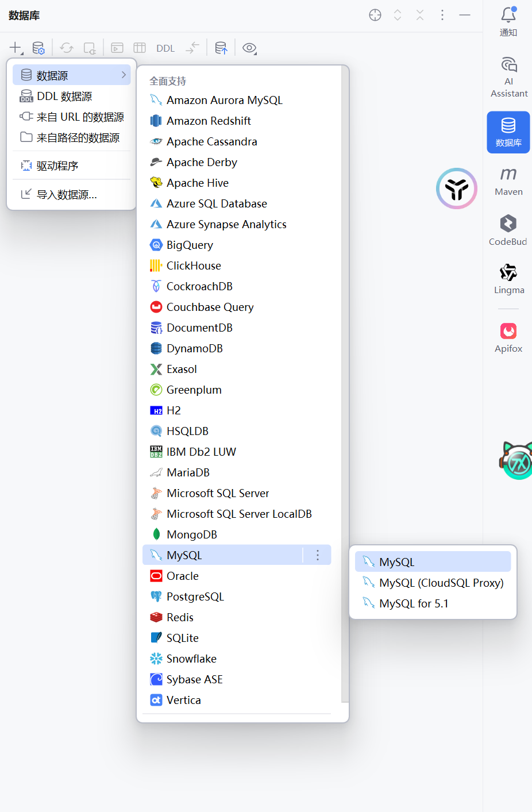Open the AI Assistant sidebar tool
Viewport: 532px width, 812px height.
click(x=508, y=77)
